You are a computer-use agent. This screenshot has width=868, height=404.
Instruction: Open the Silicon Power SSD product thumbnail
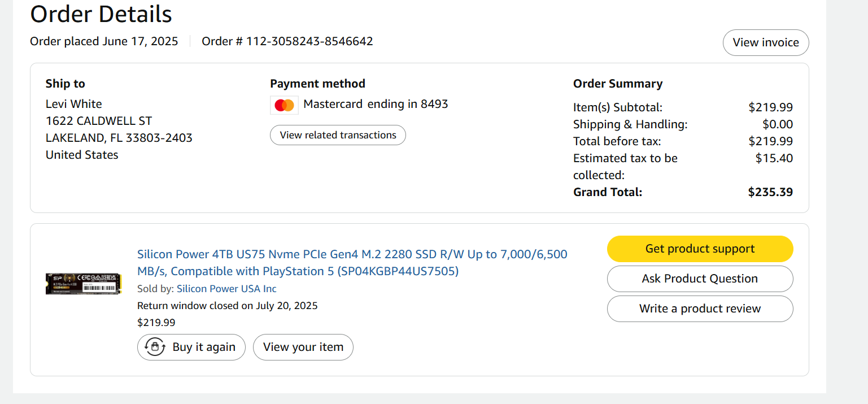tap(84, 284)
